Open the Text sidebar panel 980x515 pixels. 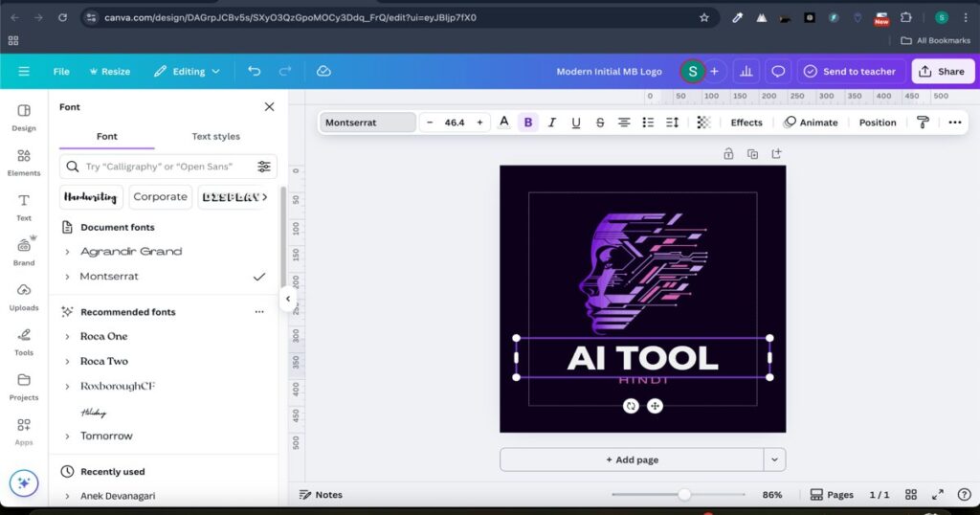(x=24, y=208)
